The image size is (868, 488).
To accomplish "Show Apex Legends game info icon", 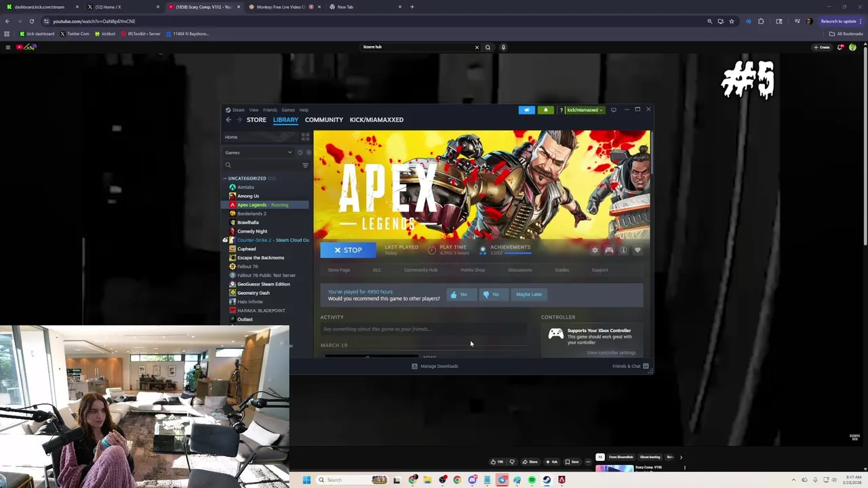I will [x=623, y=250].
